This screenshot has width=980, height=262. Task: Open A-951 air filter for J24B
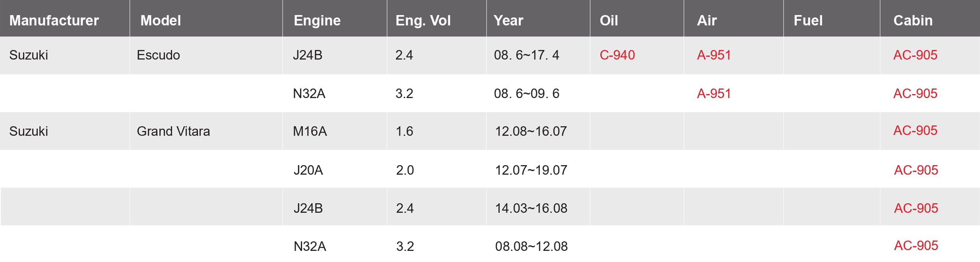coord(714,55)
